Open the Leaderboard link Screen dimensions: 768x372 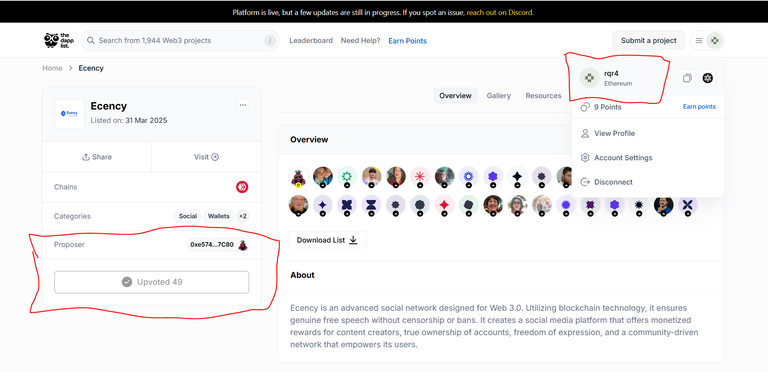pyautogui.click(x=311, y=41)
